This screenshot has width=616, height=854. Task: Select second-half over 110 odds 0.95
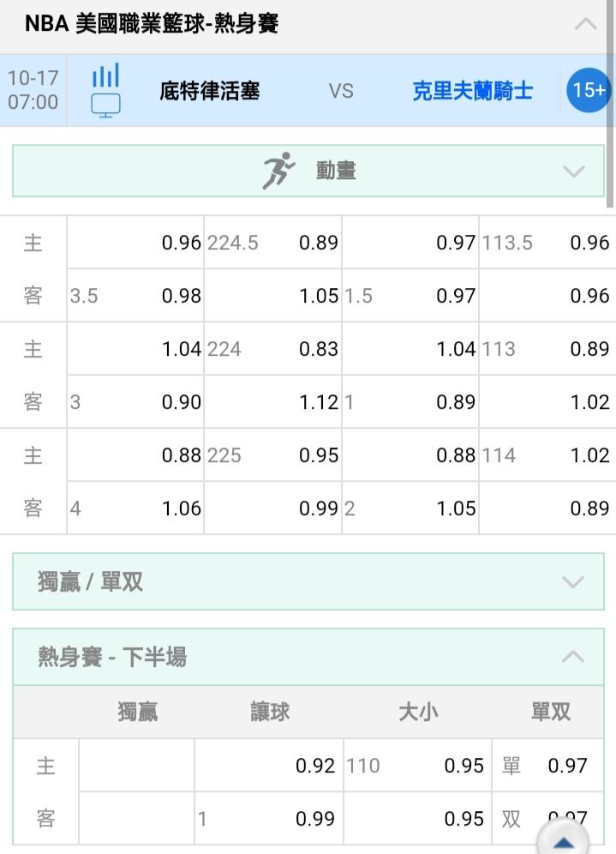point(417,765)
